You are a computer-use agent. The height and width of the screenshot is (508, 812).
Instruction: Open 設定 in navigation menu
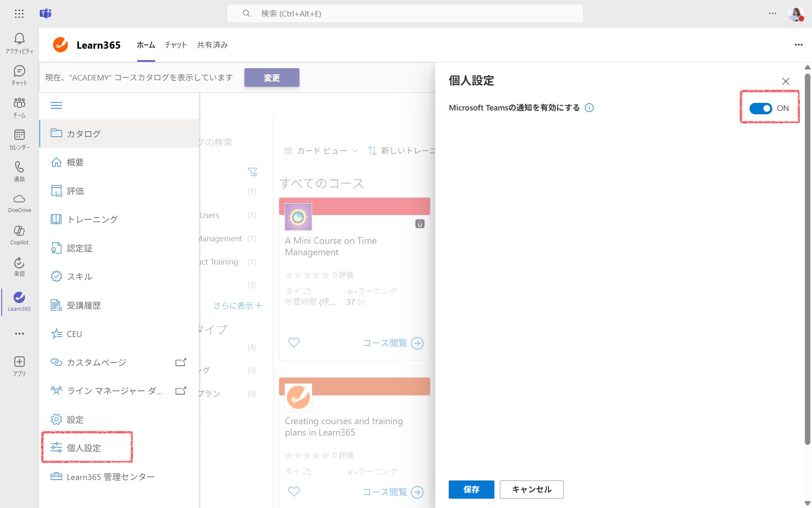119,420
